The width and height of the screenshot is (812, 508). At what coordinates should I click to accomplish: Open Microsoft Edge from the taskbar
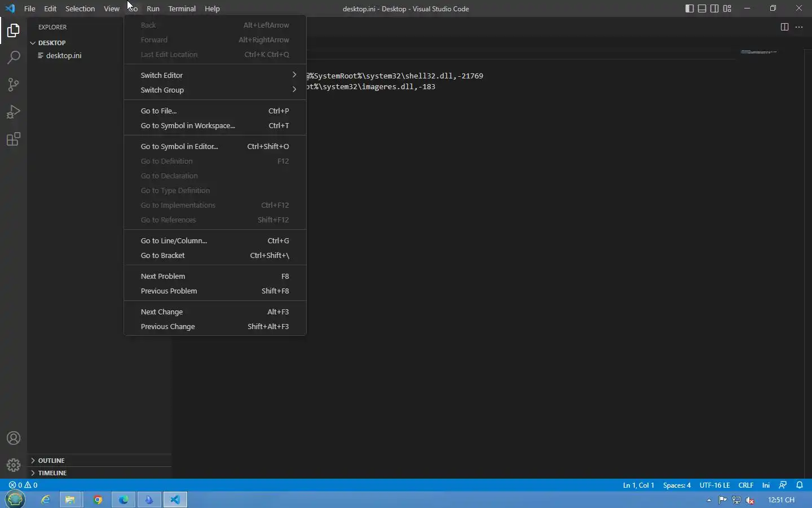[123, 500]
